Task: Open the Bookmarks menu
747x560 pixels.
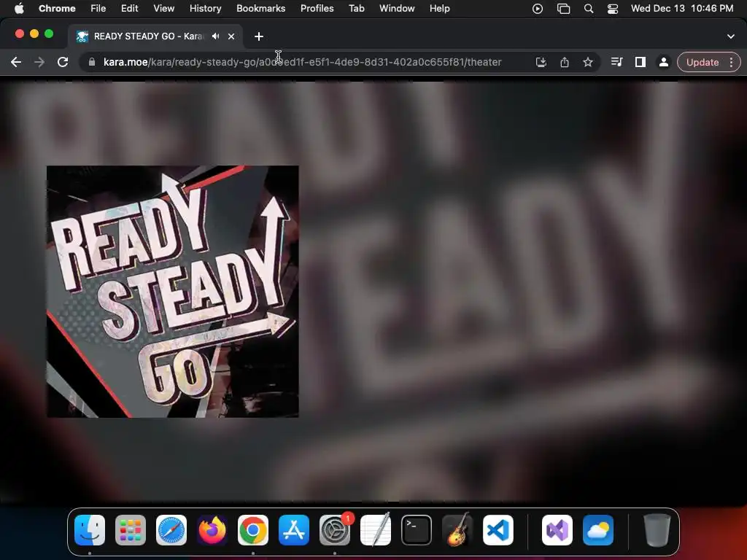Action: pos(260,8)
